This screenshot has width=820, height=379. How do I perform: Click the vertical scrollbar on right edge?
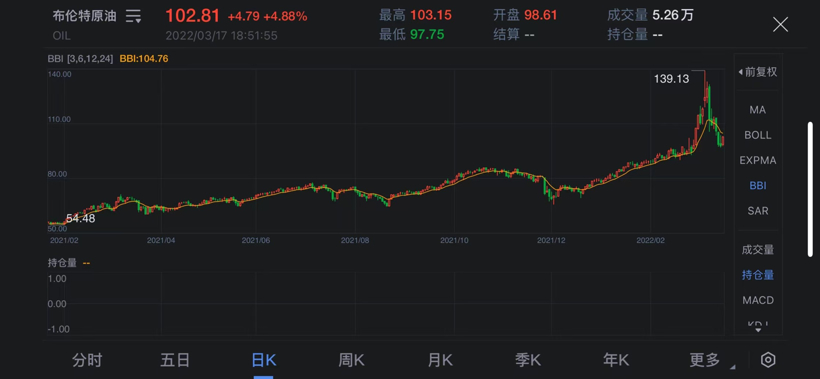click(x=811, y=189)
